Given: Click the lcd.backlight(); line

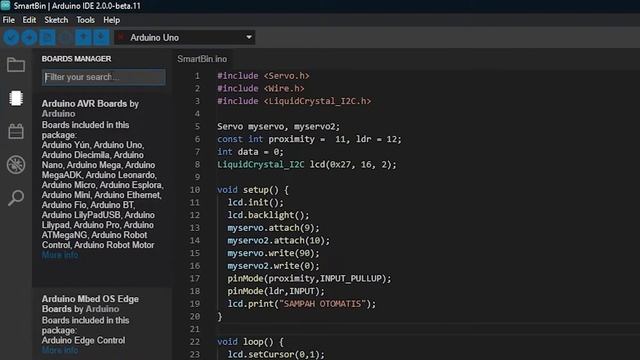Looking at the screenshot, I should pos(268,215).
